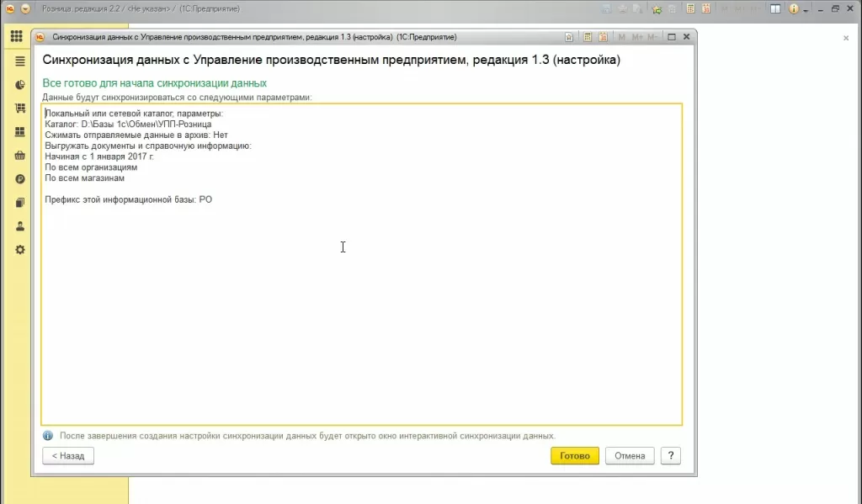Open the calendar in dialog title bar

pos(603,37)
